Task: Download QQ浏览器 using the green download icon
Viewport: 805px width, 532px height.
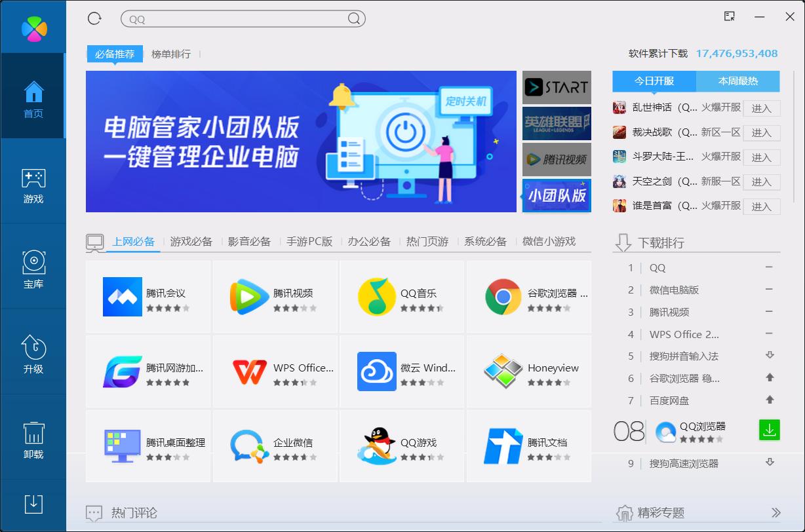Action: click(x=769, y=432)
